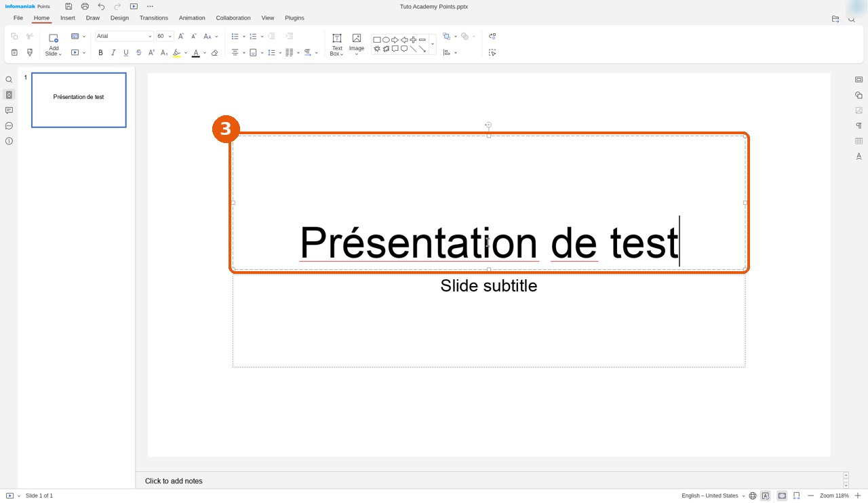868x503 pixels.
Task: Open the Comments panel in left sidebar
Action: 9,110
